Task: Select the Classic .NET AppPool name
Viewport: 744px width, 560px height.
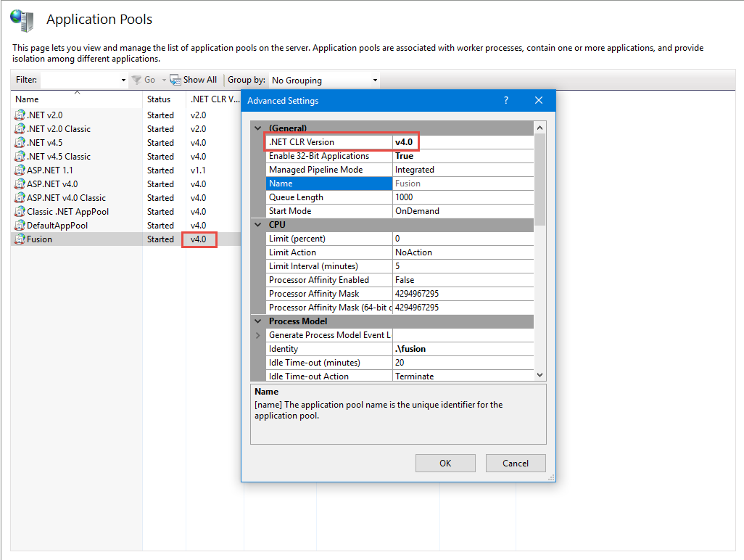Action: (x=68, y=211)
